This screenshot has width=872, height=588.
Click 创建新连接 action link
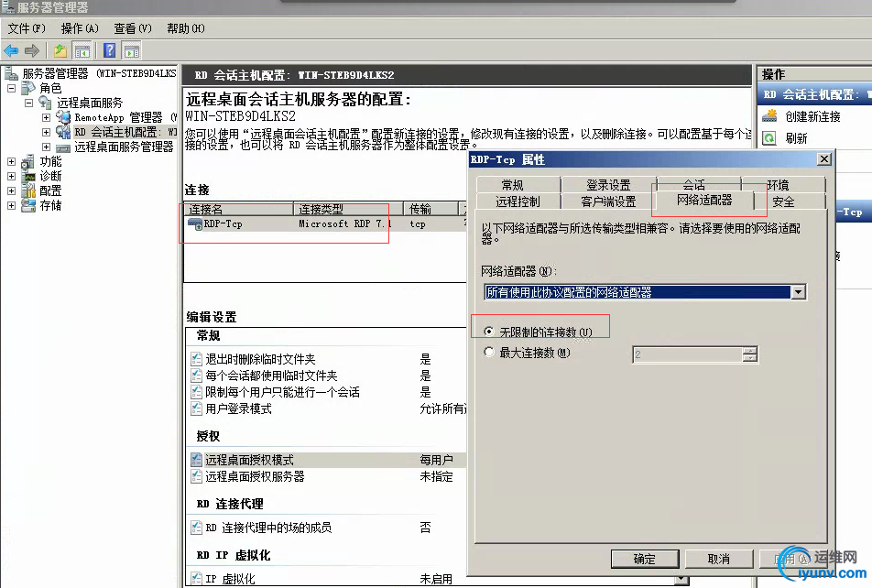812,116
